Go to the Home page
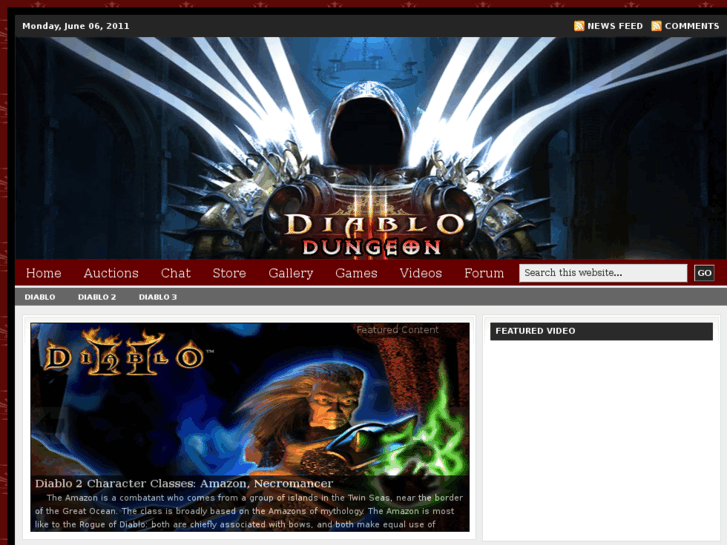Viewport: 727px width, 545px height. [44, 273]
